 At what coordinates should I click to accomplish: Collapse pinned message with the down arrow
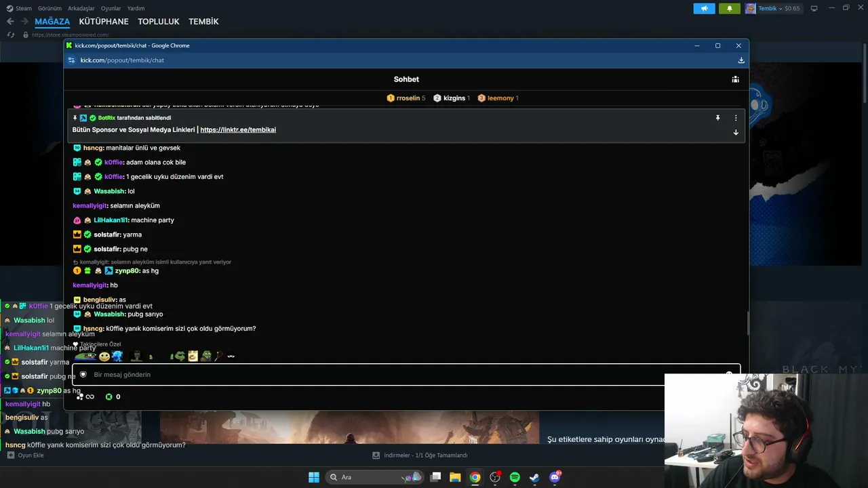[x=736, y=132]
